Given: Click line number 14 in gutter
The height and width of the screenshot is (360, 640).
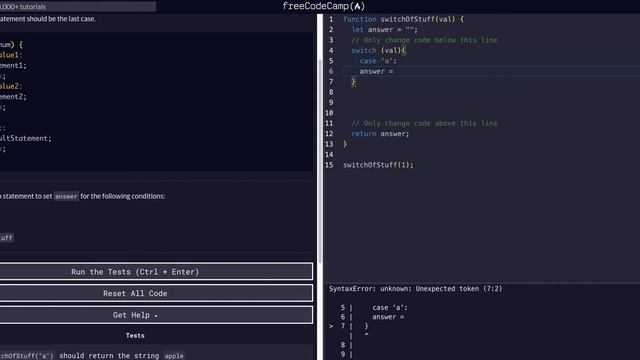Looking at the screenshot, I should point(329,155).
